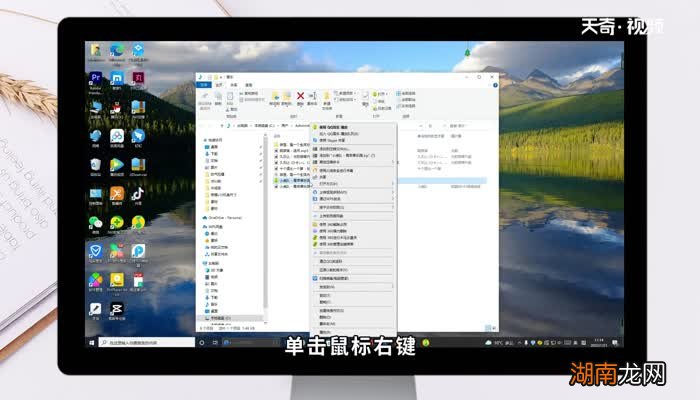The height and width of the screenshot is (400, 700).
Task: Click Invert selection in the ribbon
Action: point(406,106)
